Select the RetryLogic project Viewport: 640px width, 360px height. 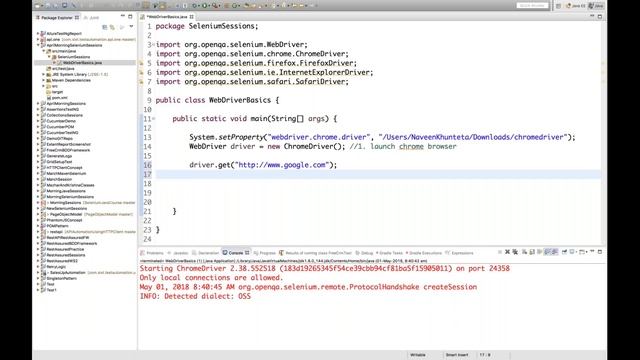(56, 267)
